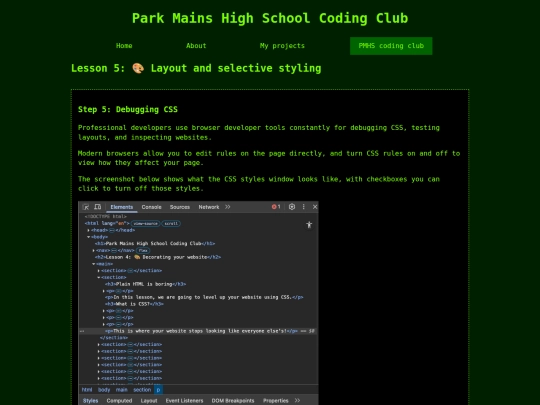Open the Event Listeners pane tab
The image size is (540, 405).
pos(184,401)
